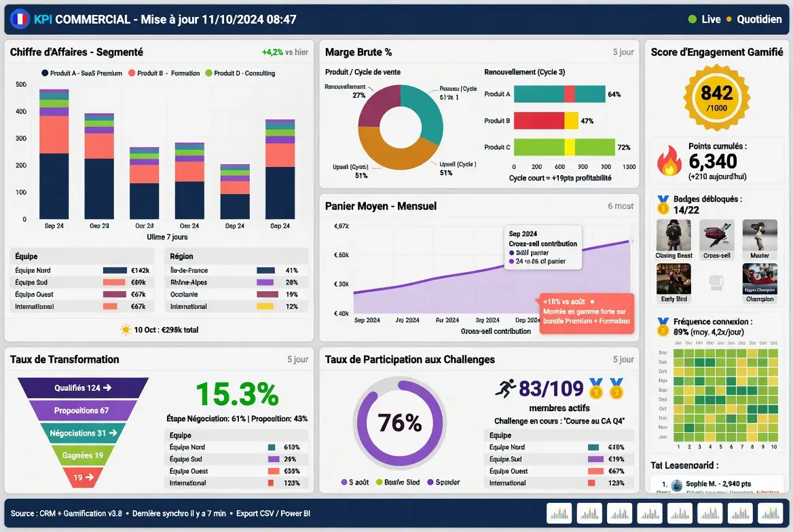Select the Équipe Ouest €67k row
793x532 pixels.
81,294
